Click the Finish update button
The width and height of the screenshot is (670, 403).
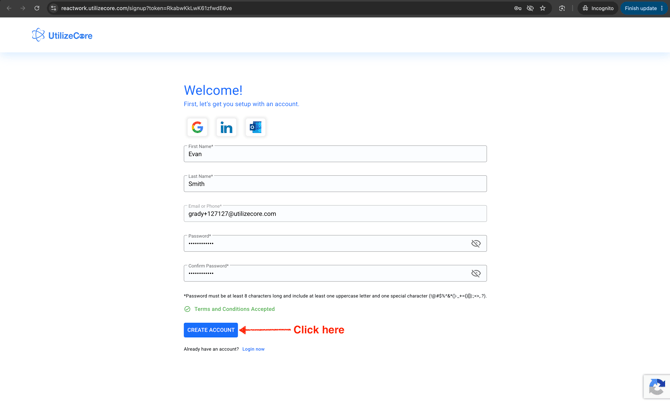[641, 8]
